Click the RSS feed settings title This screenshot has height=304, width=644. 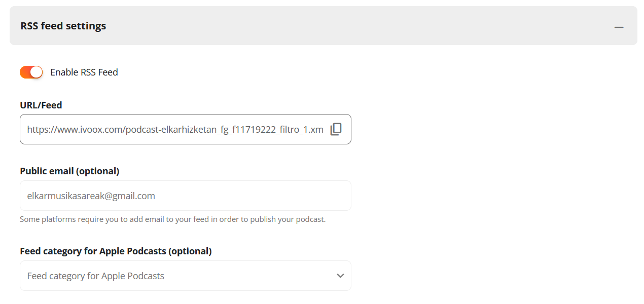click(x=63, y=26)
